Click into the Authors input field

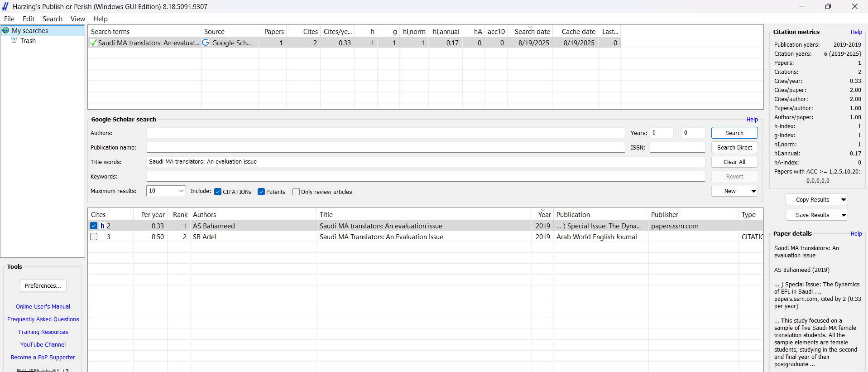coord(385,133)
